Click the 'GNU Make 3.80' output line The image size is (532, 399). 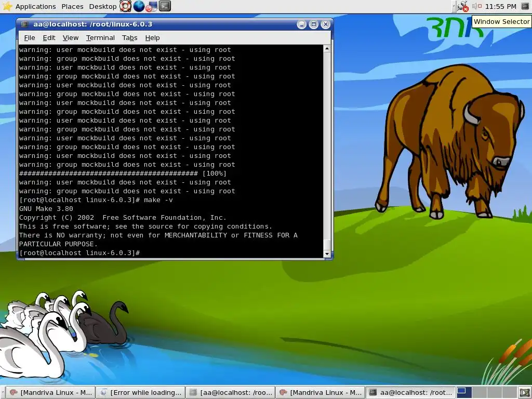[x=46, y=209]
